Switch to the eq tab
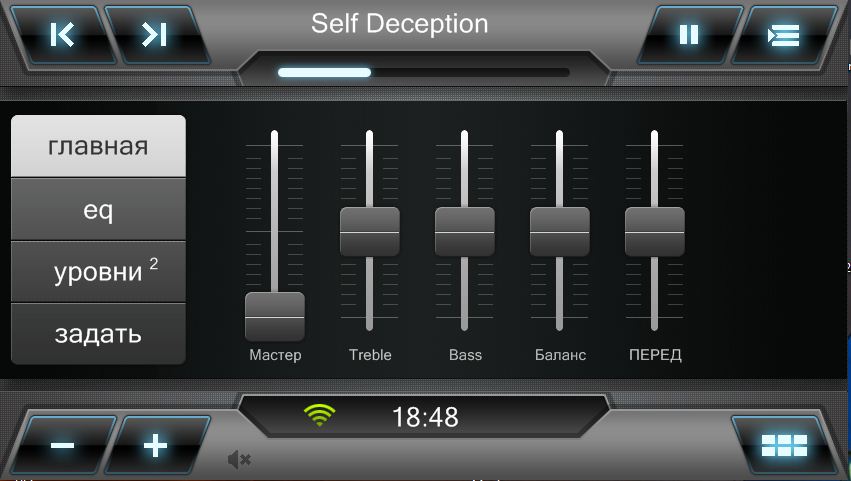 (x=98, y=210)
